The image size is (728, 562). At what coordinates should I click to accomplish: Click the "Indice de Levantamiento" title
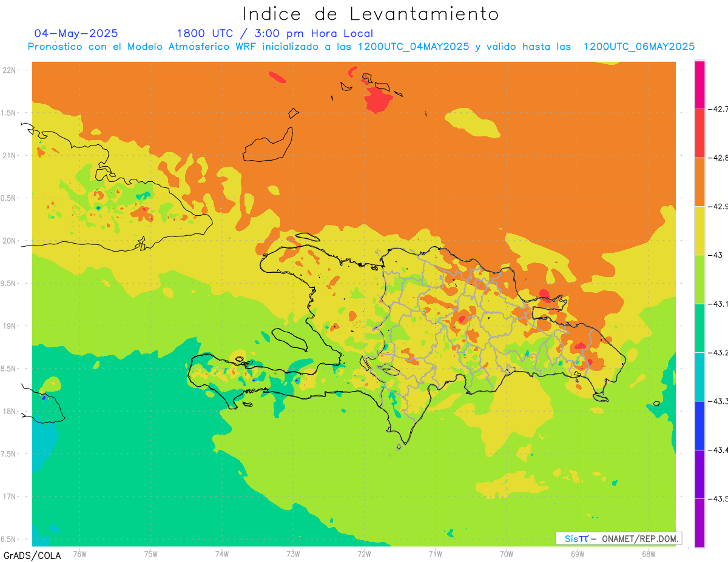coord(371,13)
